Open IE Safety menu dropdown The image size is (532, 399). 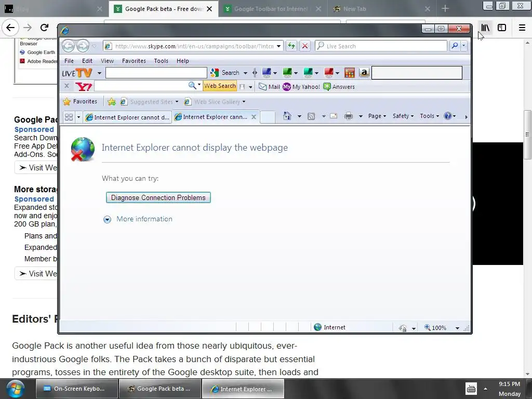[403, 116]
